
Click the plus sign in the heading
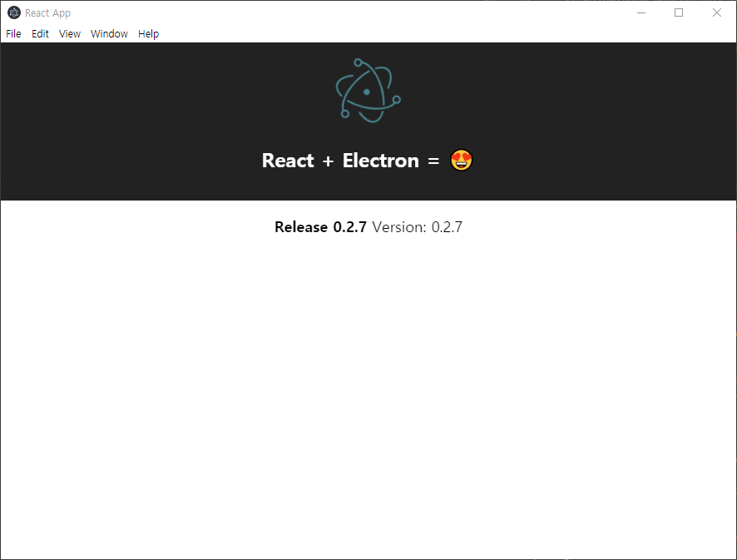pos(328,161)
